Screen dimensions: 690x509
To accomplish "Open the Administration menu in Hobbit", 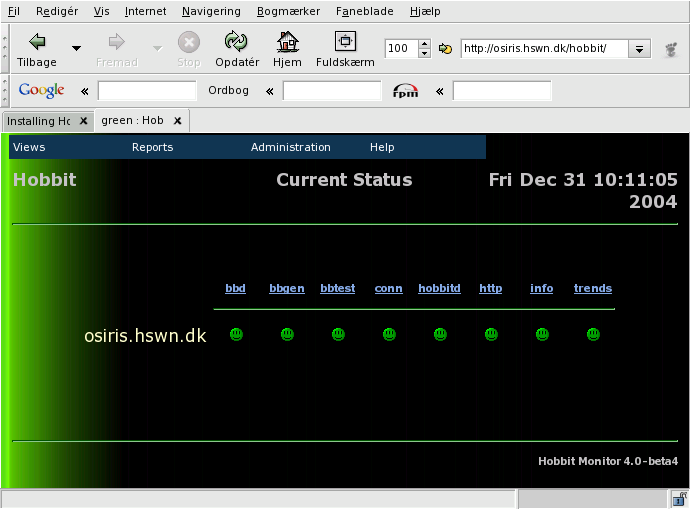I will tap(290, 147).
